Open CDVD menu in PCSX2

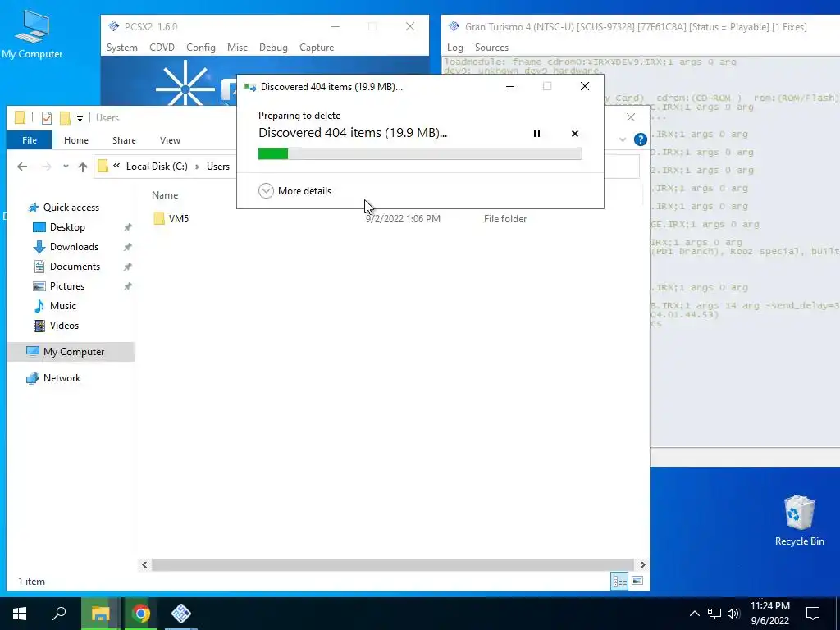pyautogui.click(x=162, y=47)
